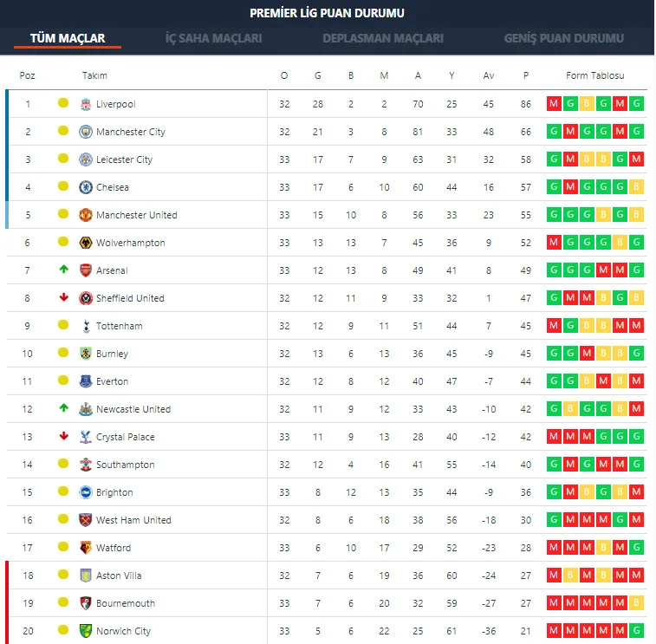Open the Leicester City team link
The width and height of the screenshot is (656, 644).
(x=124, y=159)
